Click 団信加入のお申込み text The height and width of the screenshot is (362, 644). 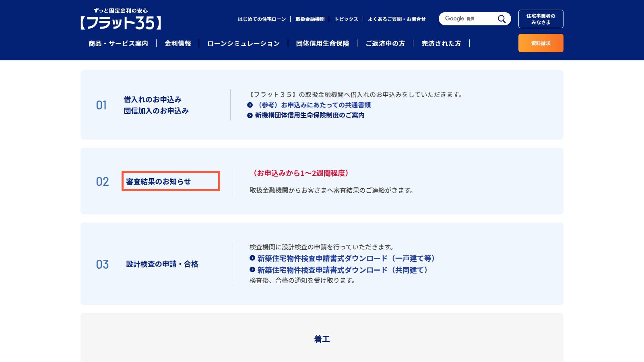tap(156, 111)
